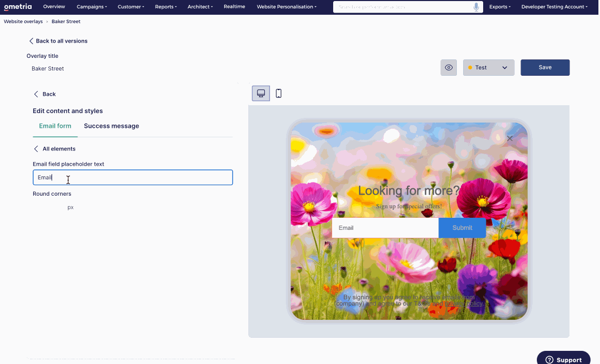Click 'Sign up for special offers!' text
Screen dimensions: 600x364
pyautogui.click(x=408, y=207)
